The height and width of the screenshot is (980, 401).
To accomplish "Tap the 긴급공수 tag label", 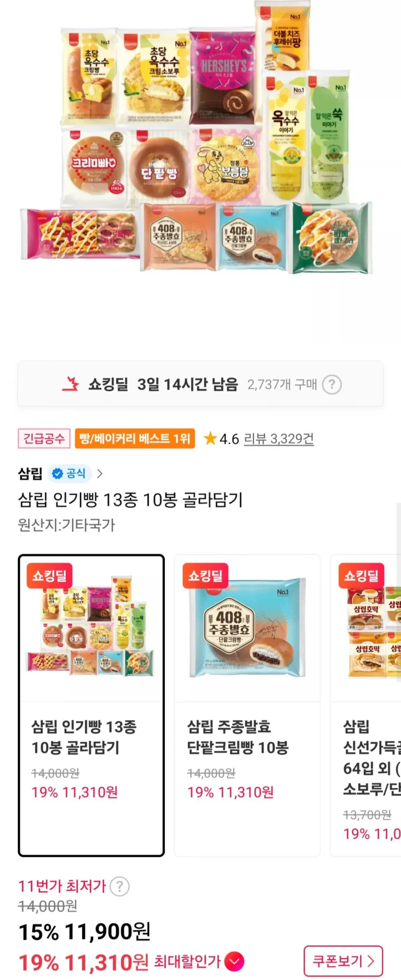I will click(44, 438).
